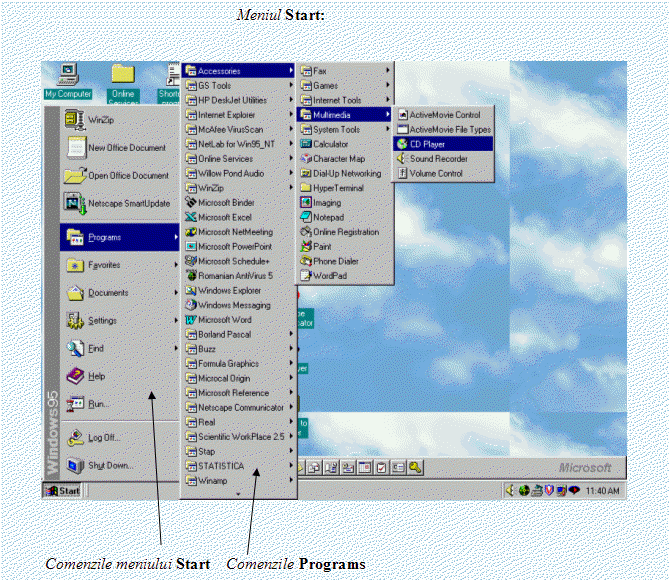Click the Shut Down icon
Viewport: 669px width, 580px height.
tap(76, 465)
